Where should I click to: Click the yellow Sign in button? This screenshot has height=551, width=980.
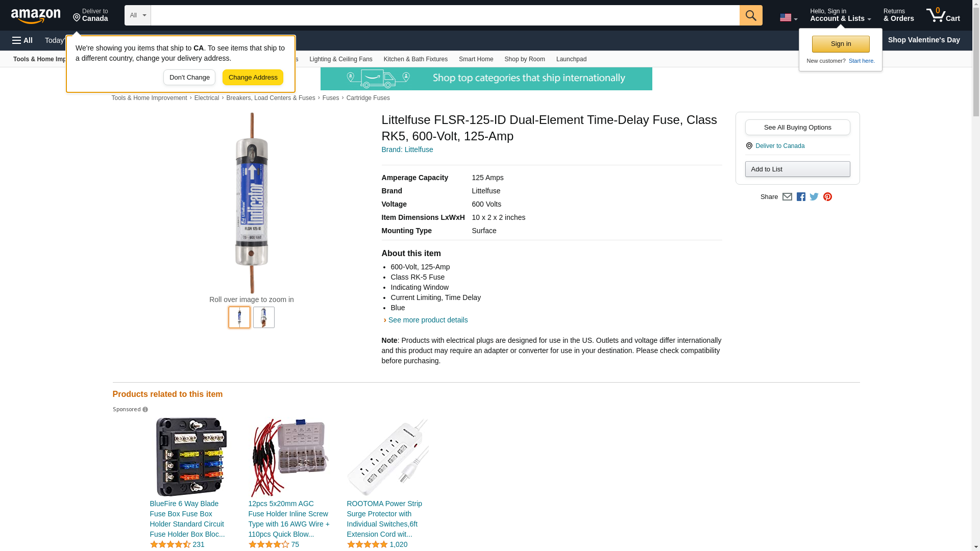(841, 44)
